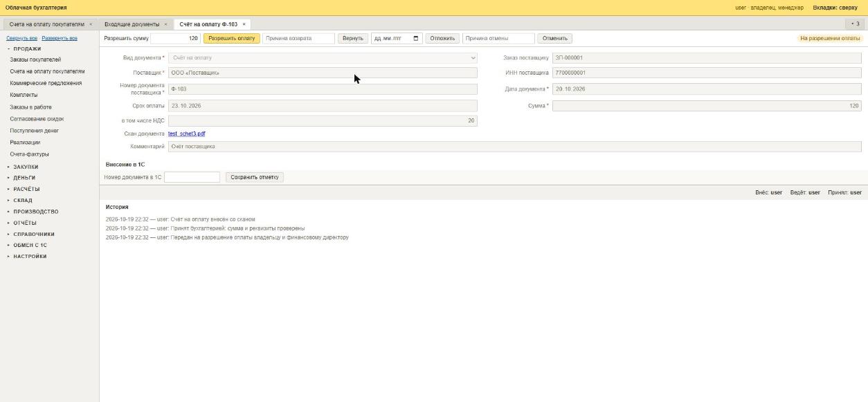Click the «Свернуть все» link
Image resolution: width=868 pixels, height=402 pixels.
22,38
